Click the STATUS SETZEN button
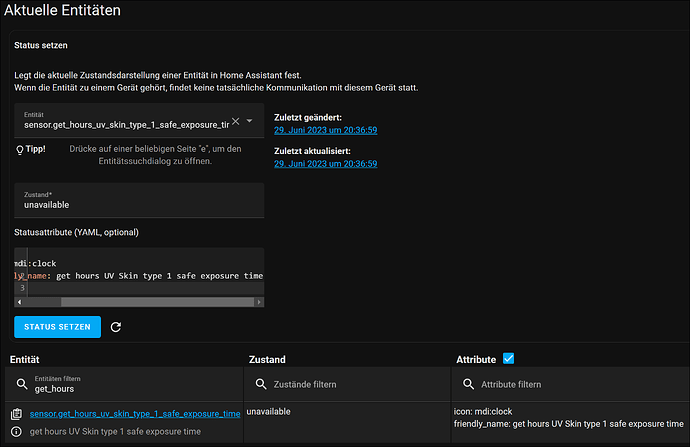 (58, 327)
